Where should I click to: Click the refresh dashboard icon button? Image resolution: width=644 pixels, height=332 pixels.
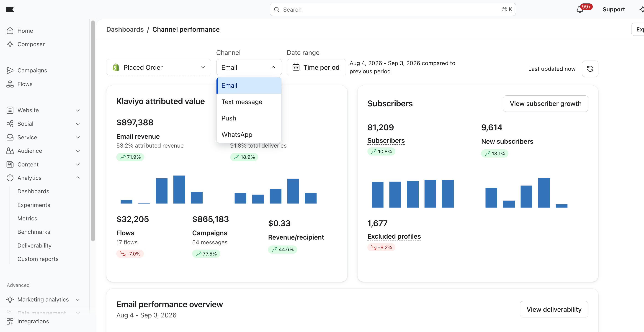click(x=590, y=69)
